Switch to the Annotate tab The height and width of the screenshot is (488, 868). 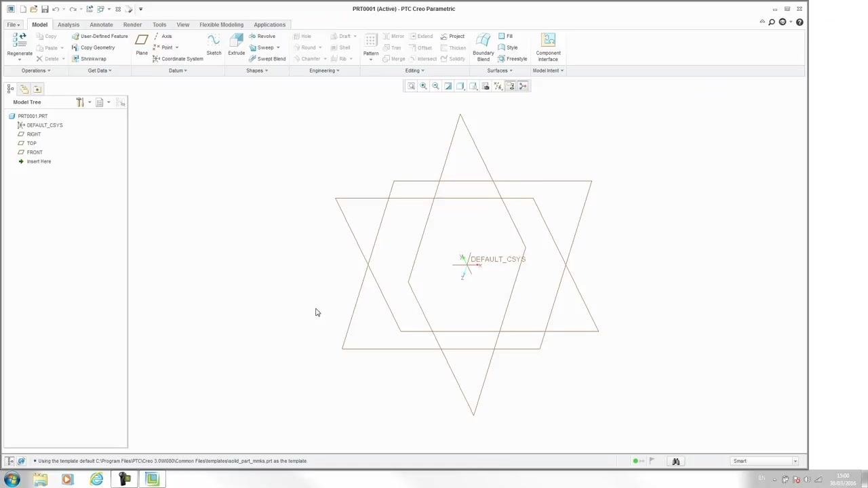(x=101, y=24)
